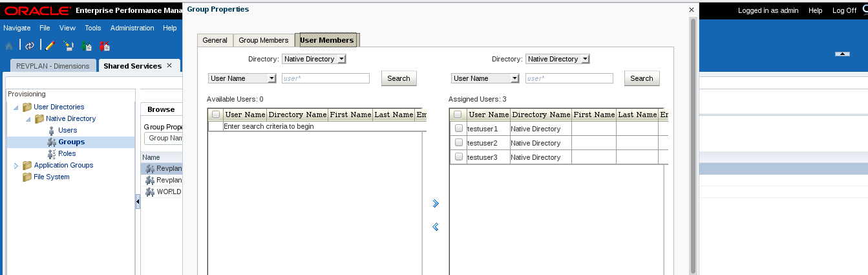
Task: Open the Help menu in the menu bar
Action: [x=170, y=28]
